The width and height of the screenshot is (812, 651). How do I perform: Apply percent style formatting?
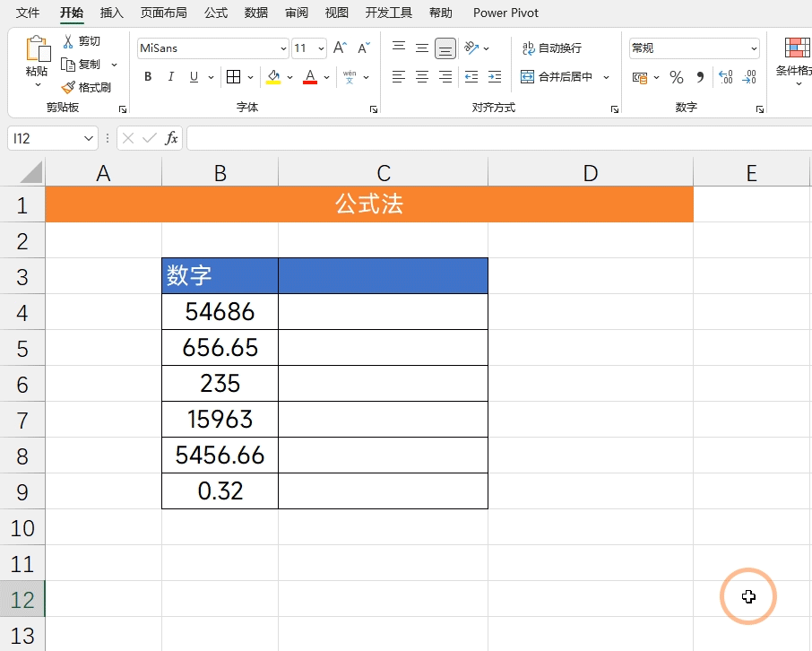tap(677, 78)
